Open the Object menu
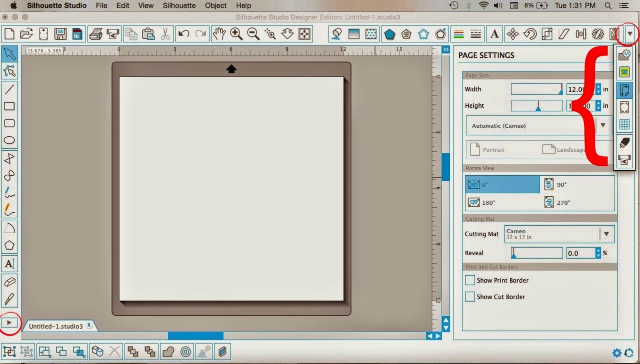The height and width of the screenshot is (364, 640). pos(215,5)
